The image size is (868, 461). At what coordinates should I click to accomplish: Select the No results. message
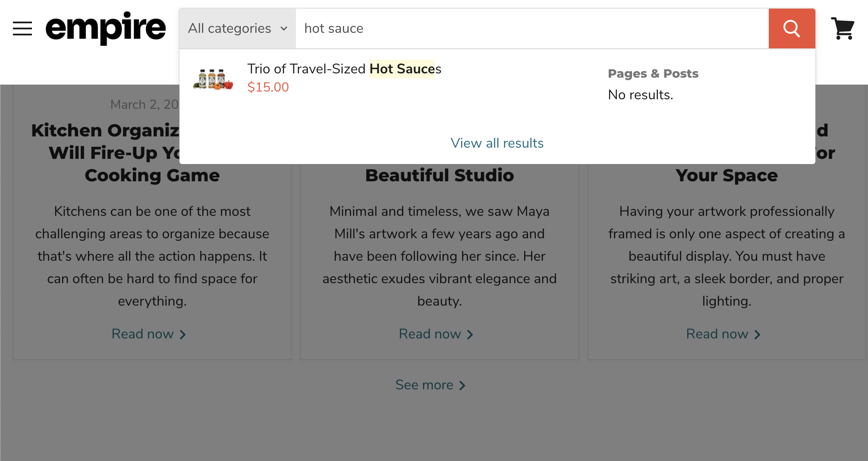pos(641,95)
